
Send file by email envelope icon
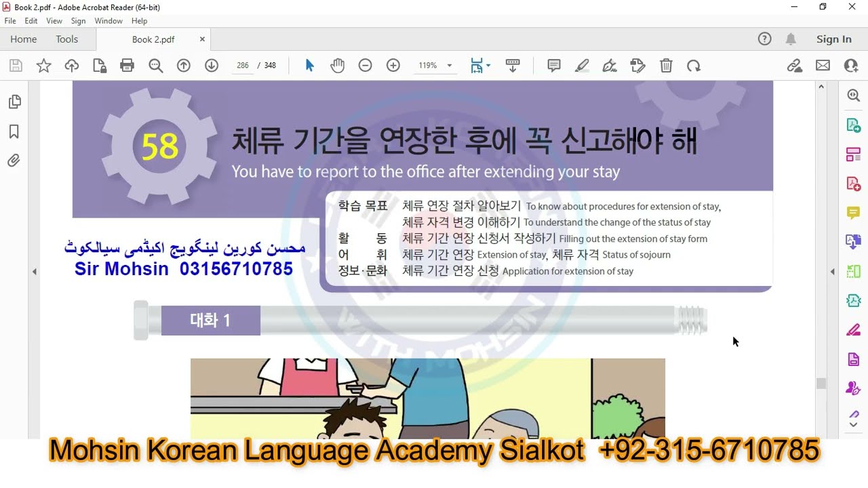pyautogui.click(x=823, y=66)
